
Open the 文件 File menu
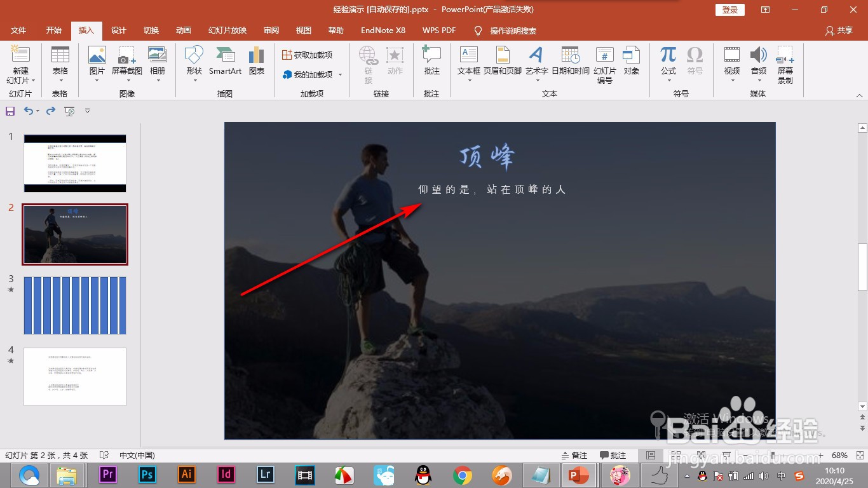18,30
